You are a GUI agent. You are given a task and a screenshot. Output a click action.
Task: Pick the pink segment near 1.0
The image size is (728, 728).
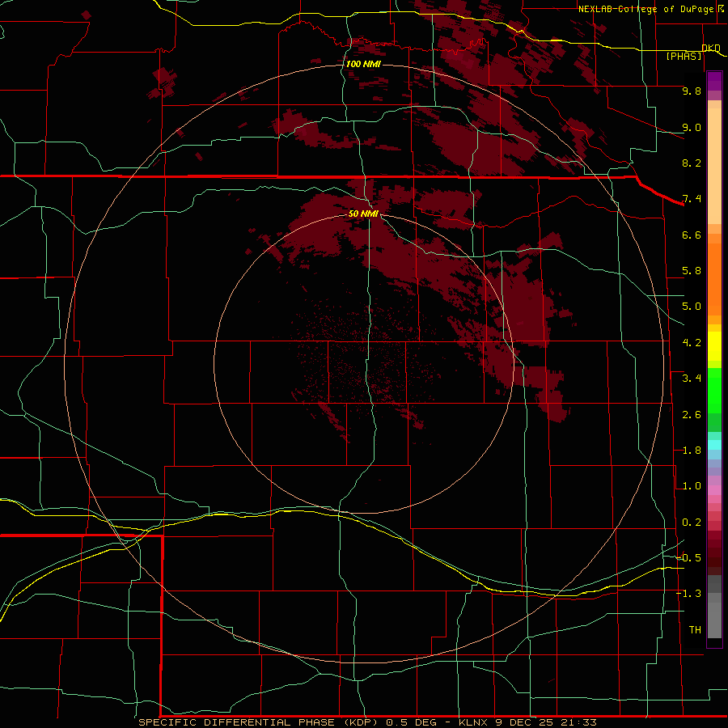[714, 490]
